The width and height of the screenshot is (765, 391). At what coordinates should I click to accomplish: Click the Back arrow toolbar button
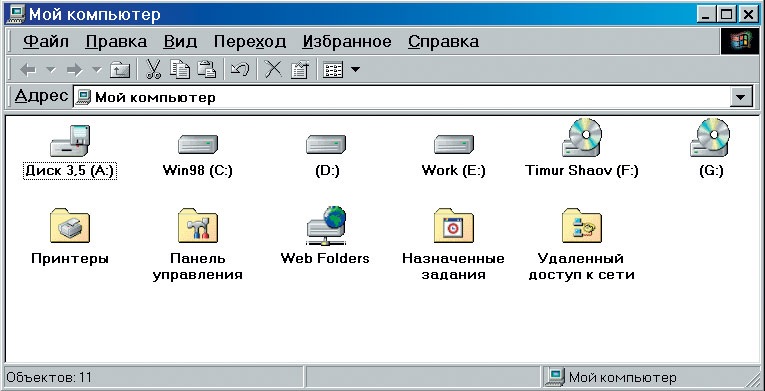[28, 70]
